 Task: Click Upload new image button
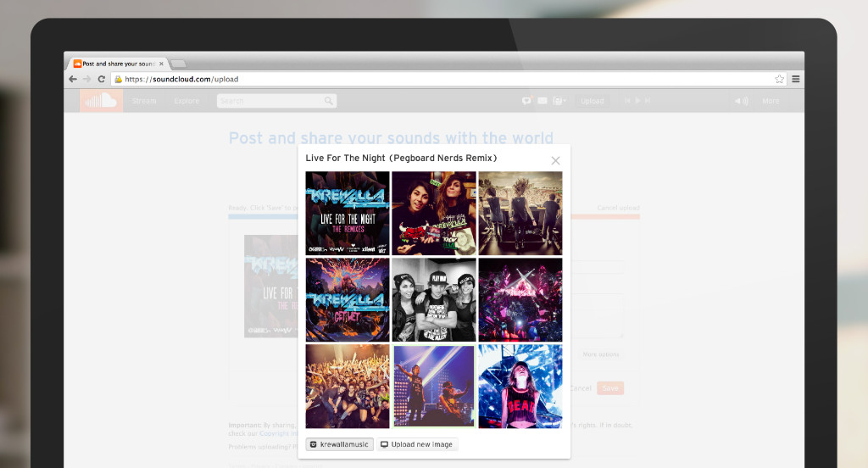pos(417,444)
